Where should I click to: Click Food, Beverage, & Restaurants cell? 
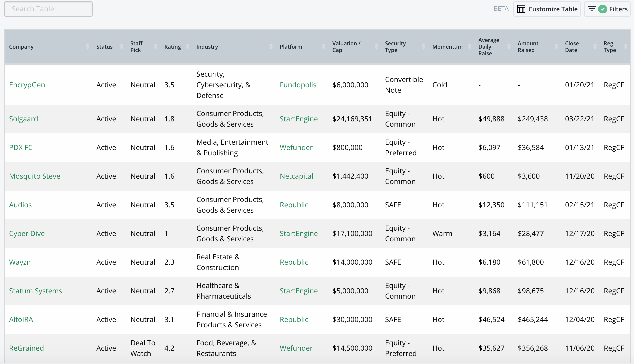[x=226, y=348]
